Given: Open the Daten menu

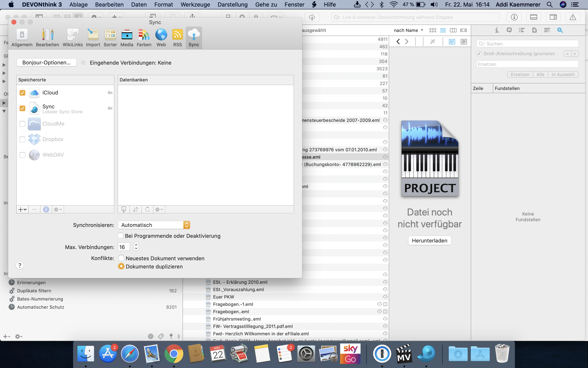Looking at the screenshot, I should [139, 5].
